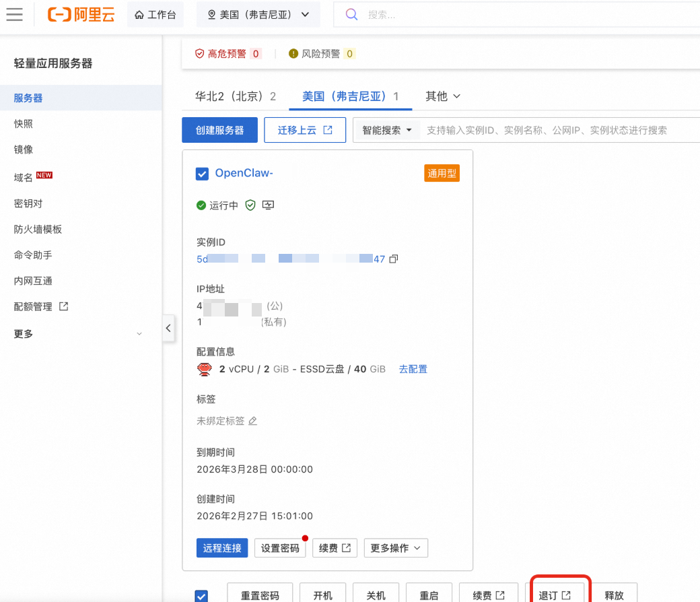The width and height of the screenshot is (700, 602).
Task: Click the 远程连接 button
Action: pos(222,548)
